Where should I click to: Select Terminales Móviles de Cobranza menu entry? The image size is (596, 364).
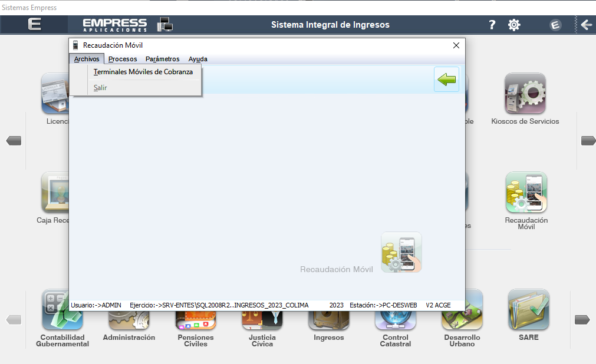point(143,71)
